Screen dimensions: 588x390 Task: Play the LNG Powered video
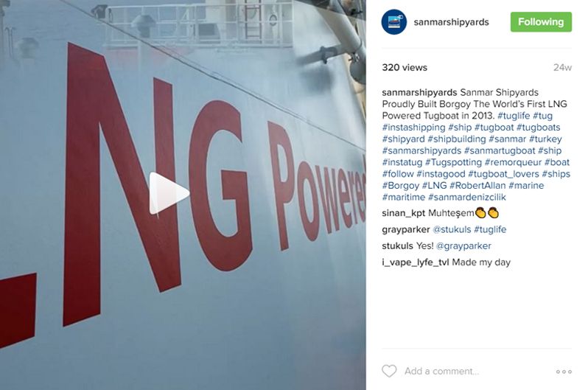coord(169,193)
